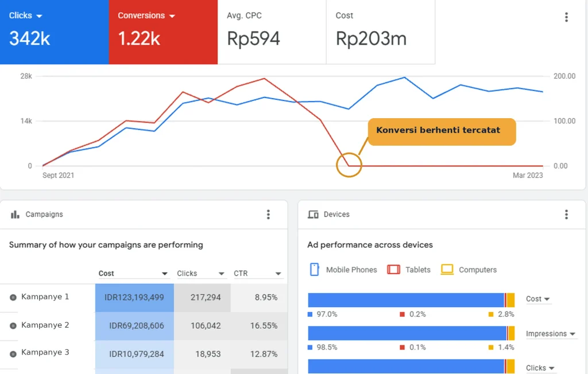Click the IDR123,193,499 cost cell
The width and height of the screenshot is (588, 374).
click(x=134, y=298)
